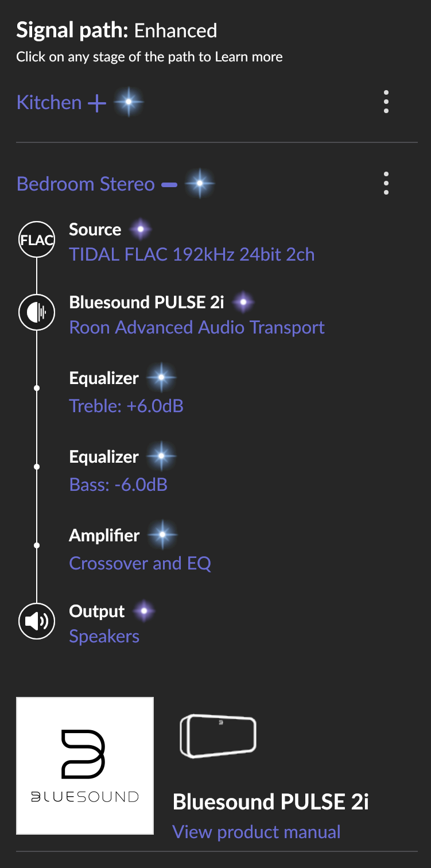Click the FLAC source format icon
431x868 pixels.
coord(37,241)
